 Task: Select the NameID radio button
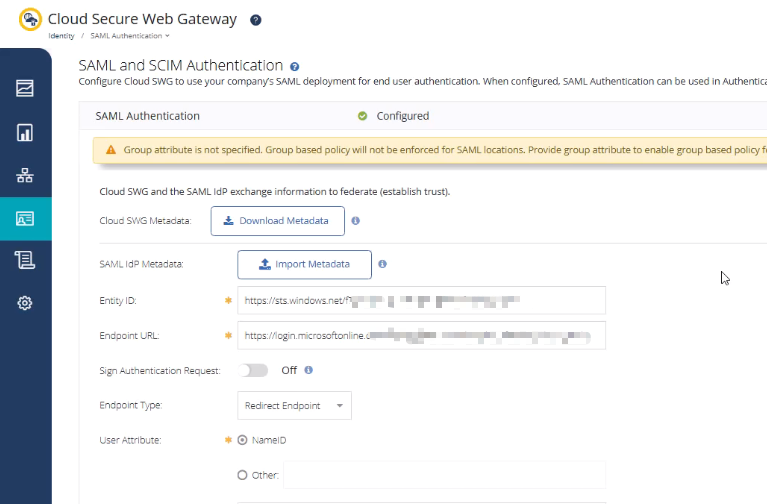242,440
